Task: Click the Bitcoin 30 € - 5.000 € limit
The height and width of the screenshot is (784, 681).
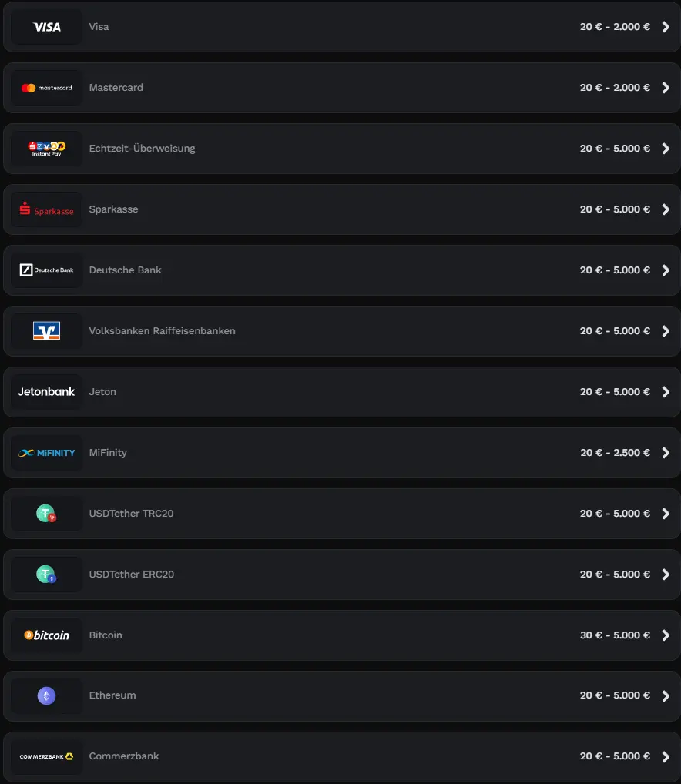Action: (615, 635)
